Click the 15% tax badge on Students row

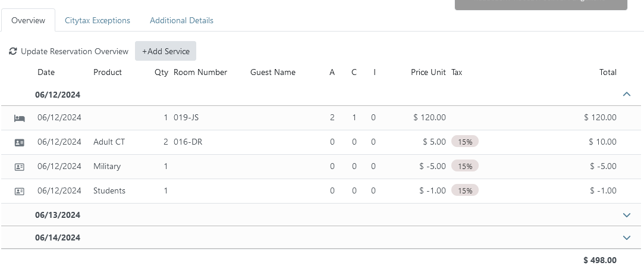[465, 191]
